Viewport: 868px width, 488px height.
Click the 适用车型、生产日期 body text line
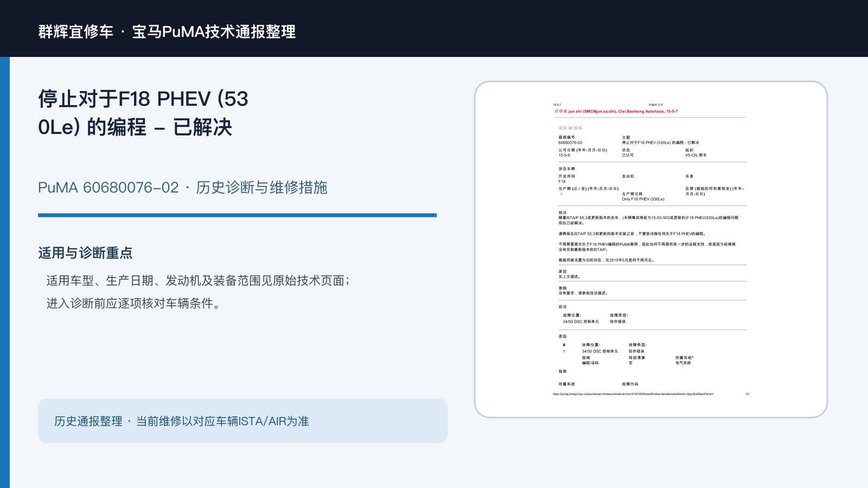pyautogui.click(x=198, y=280)
